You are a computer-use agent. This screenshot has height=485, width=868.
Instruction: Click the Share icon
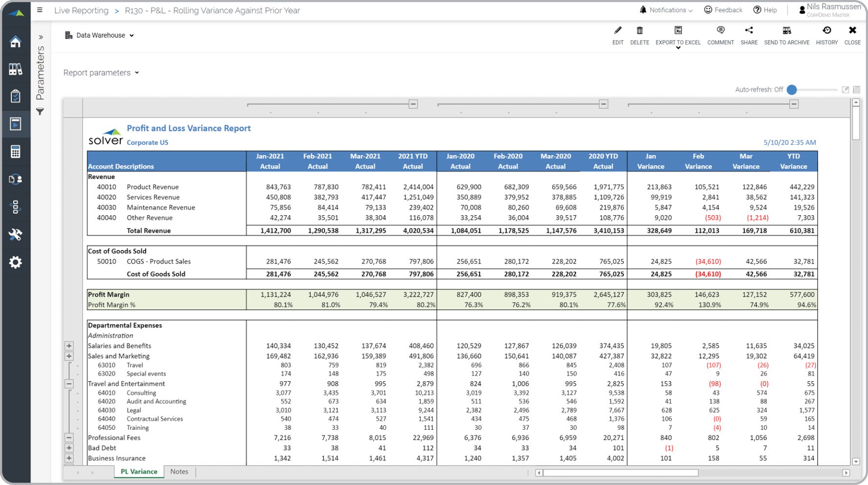coord(748,31)
